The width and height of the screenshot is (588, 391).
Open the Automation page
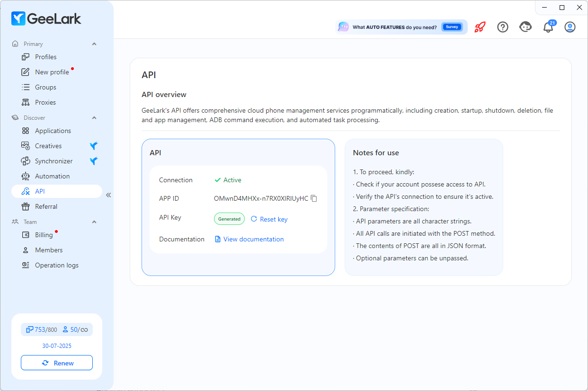57,176
